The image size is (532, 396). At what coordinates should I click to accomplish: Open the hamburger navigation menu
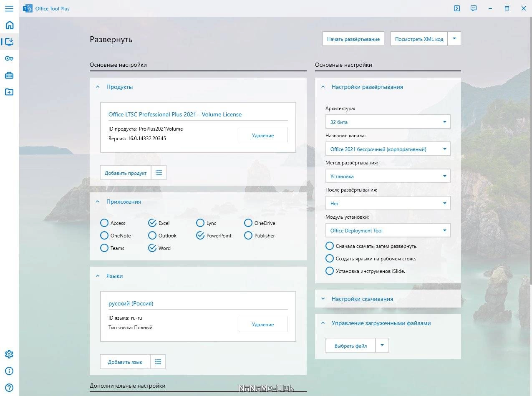coord(9,8)
